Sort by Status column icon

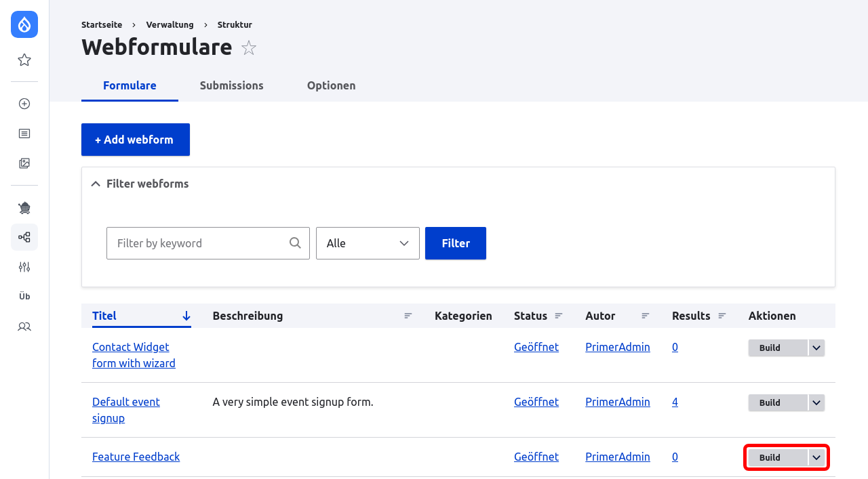(x=559, y=316)
